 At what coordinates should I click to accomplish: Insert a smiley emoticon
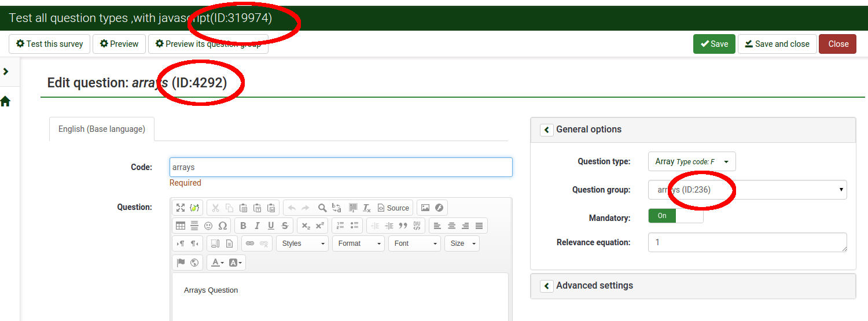[x=208, y=226]
